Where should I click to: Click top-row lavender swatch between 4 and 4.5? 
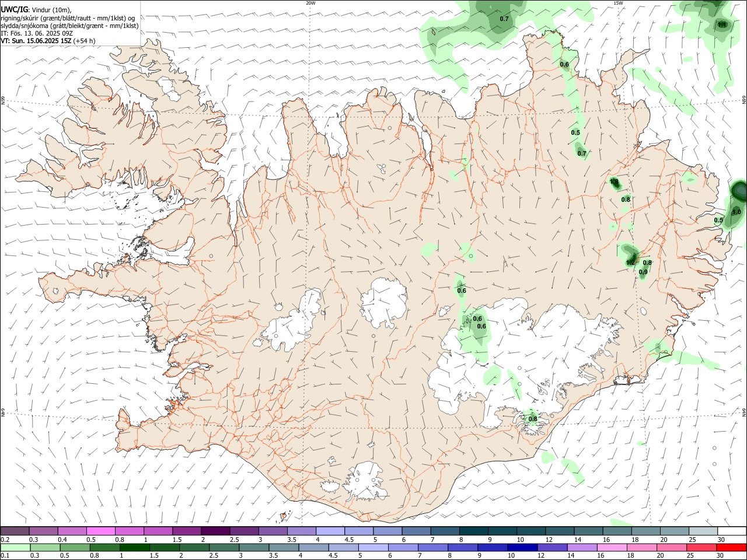330,531
